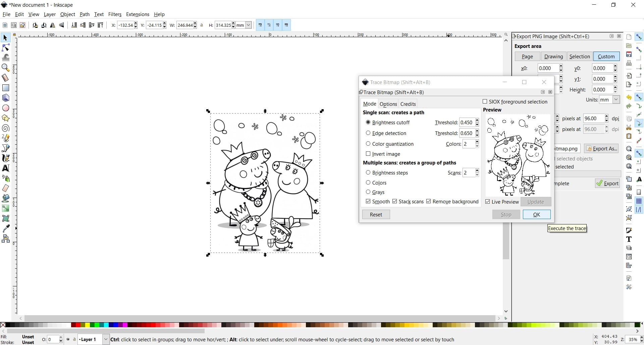Open the File menu
The width and height of the screenshot is (644, 345).
pos(6,14)
